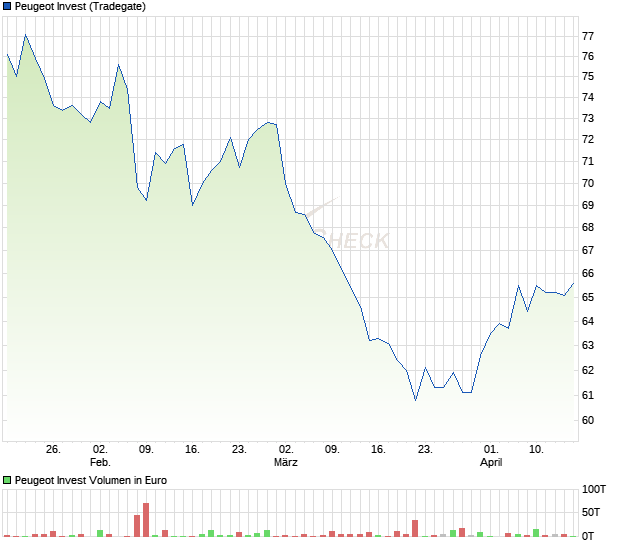
Task: Click the tallest red volume bar
Action: coord(146,520)
